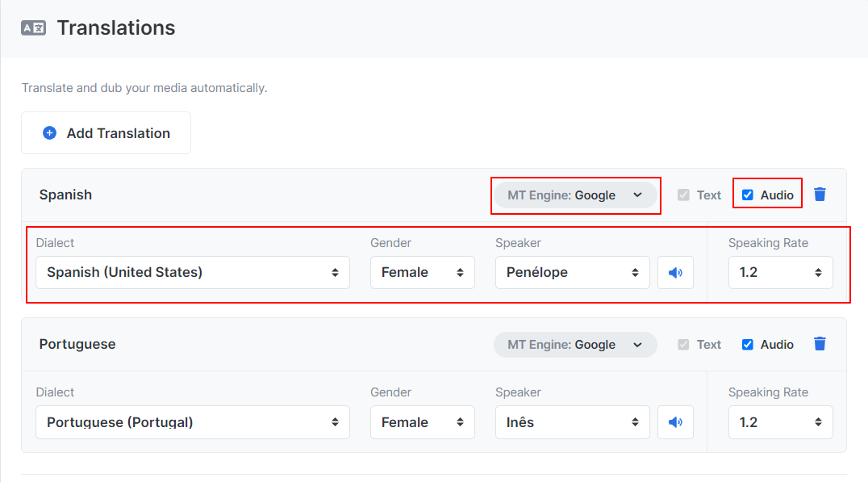868x482 pixels.
Task: Open the Portuguese (Portugal) dialect dropdown
Action: click(x=193, y=422)
